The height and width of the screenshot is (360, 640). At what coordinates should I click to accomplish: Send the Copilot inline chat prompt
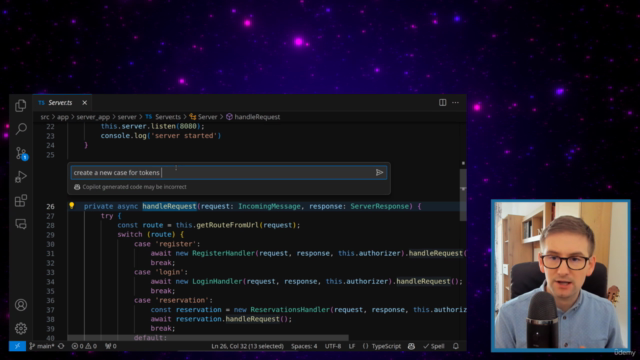(x=379, y=173)
